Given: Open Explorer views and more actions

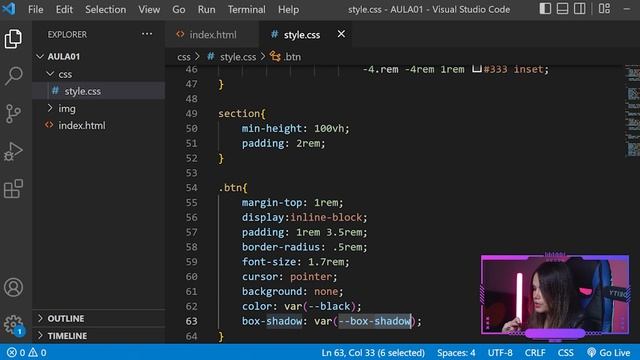Looking at the screenshot, I should pyautogui.click(x=147, y=34).
